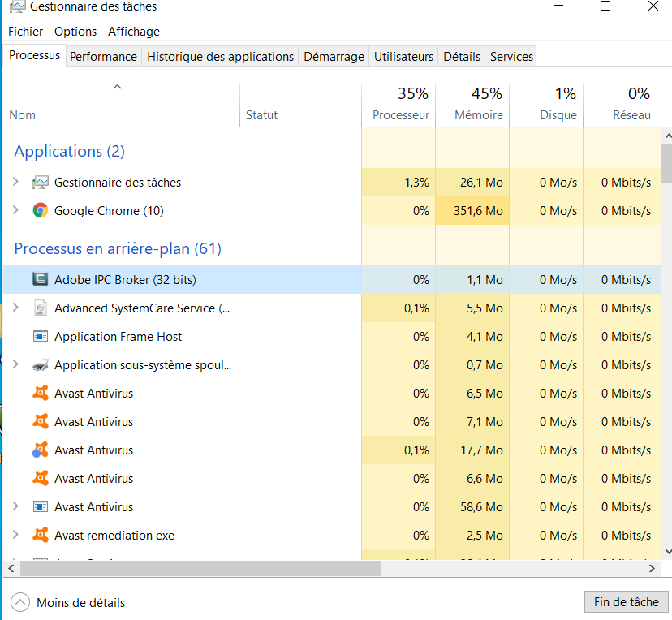Select the Applications (2) group header
Image resolution: width=672 pixels, height=620 pixels.
point(70,151)
